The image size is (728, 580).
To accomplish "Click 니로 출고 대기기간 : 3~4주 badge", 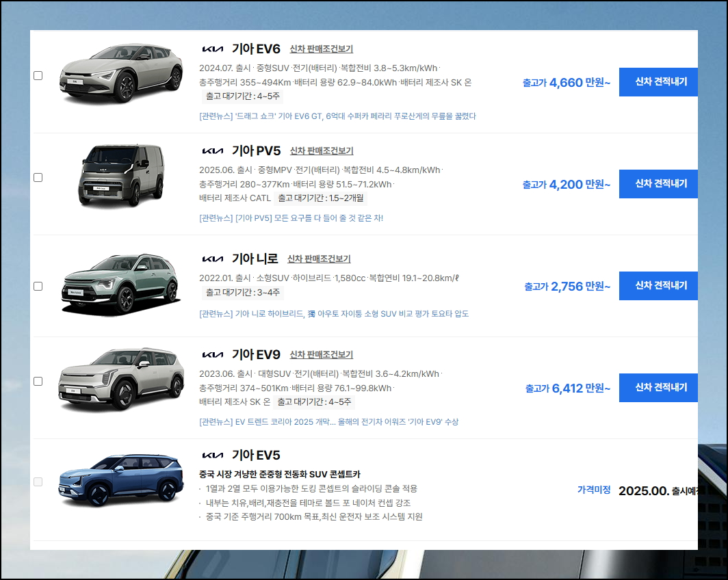I will (x=243, y=292).
